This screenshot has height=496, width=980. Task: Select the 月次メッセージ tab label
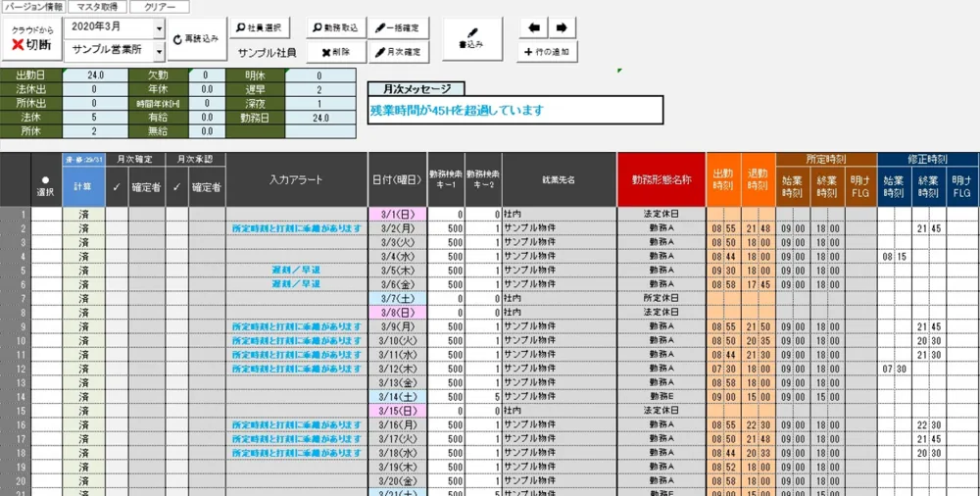pyautogui.click(x=416, y=89)
